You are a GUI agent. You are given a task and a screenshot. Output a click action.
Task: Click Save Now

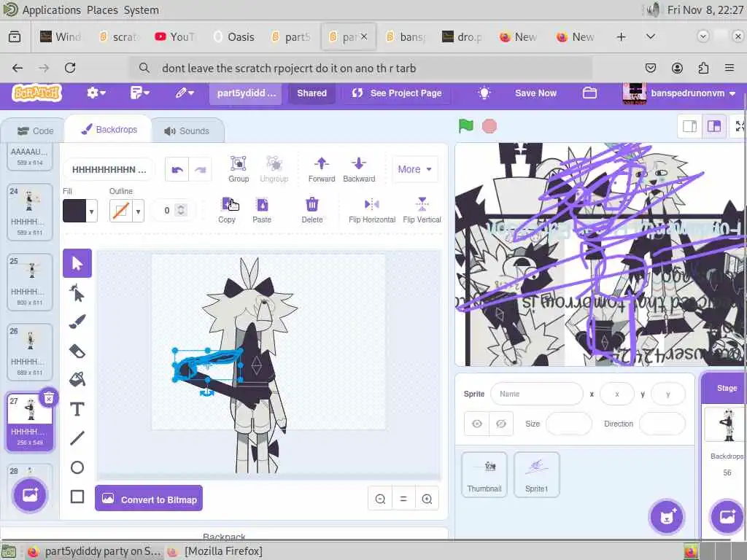535,93
